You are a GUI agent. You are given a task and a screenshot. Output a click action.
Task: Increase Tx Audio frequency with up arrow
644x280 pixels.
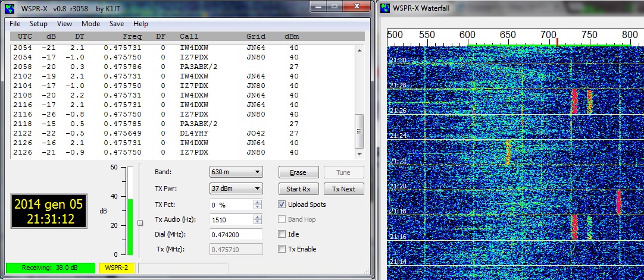click(x=258, y=217)
